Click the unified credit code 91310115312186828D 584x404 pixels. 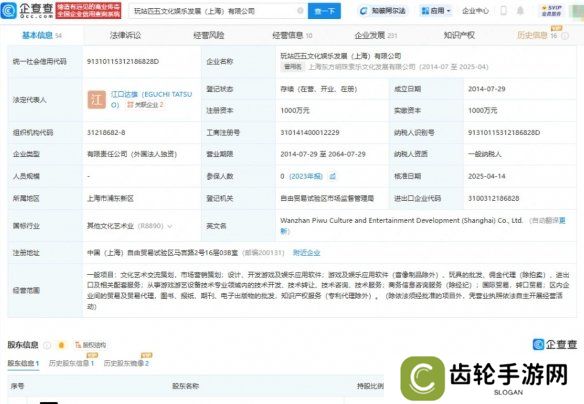coord(123,61)
